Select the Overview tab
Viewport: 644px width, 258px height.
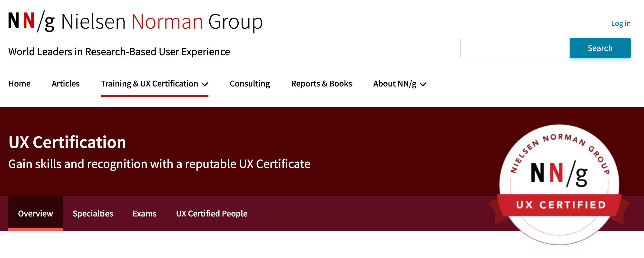click(x=36, y=214)
